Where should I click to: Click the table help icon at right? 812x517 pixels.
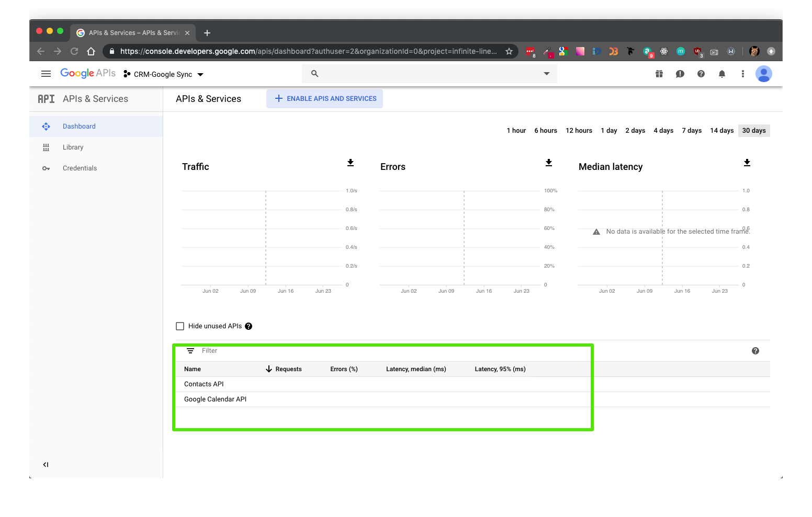(755, 351)
